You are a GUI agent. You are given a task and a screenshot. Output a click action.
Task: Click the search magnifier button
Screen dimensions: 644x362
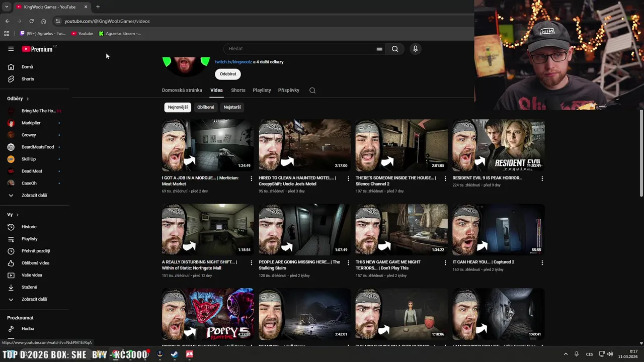(395, 49)
